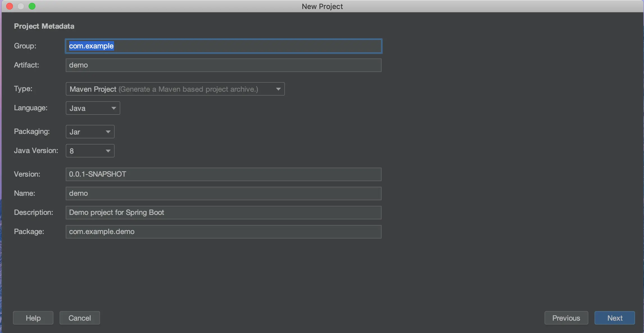Click the Java Version arrow icon
The height and width of the screenshot is (333, 644).
108,151
